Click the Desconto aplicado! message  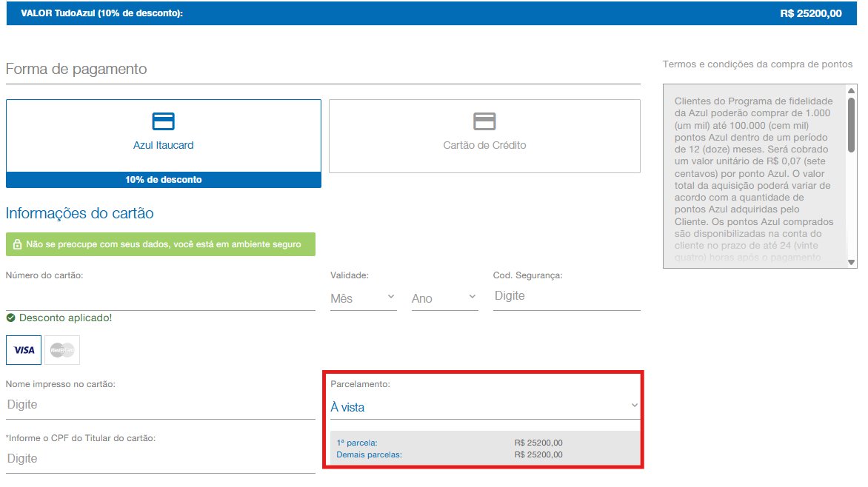coord(65,318)
